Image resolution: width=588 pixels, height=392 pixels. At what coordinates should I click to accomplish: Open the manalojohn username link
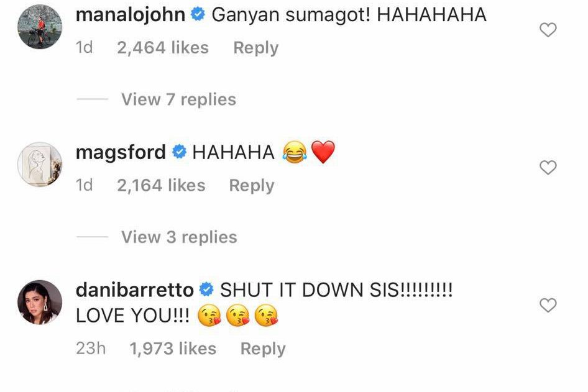pyautogui.click(x=131, y=15)
